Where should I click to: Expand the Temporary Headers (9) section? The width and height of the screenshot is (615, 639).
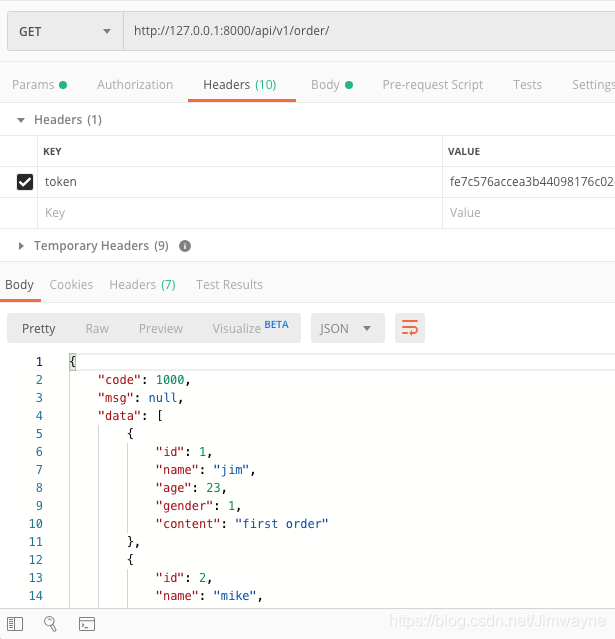pos(21,246)
